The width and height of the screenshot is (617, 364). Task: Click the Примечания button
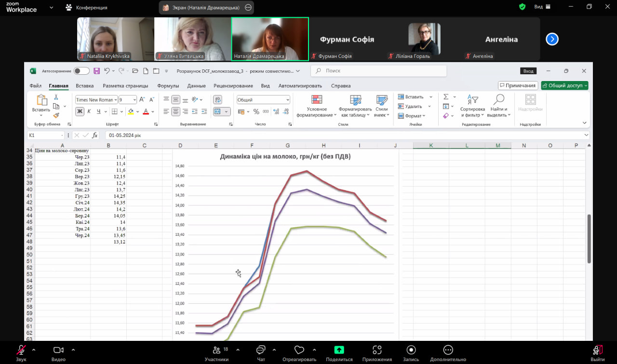(x=518, y=85)
